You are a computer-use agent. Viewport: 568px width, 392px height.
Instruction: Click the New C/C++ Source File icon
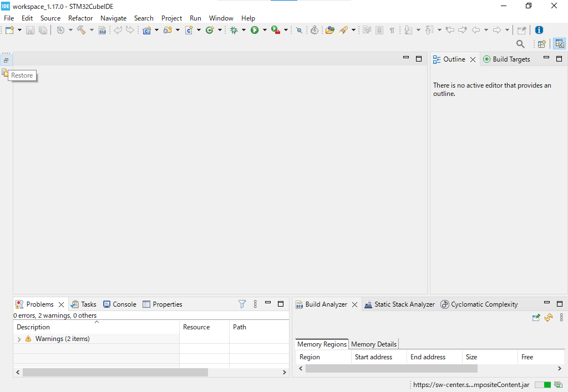click(189, 30)
